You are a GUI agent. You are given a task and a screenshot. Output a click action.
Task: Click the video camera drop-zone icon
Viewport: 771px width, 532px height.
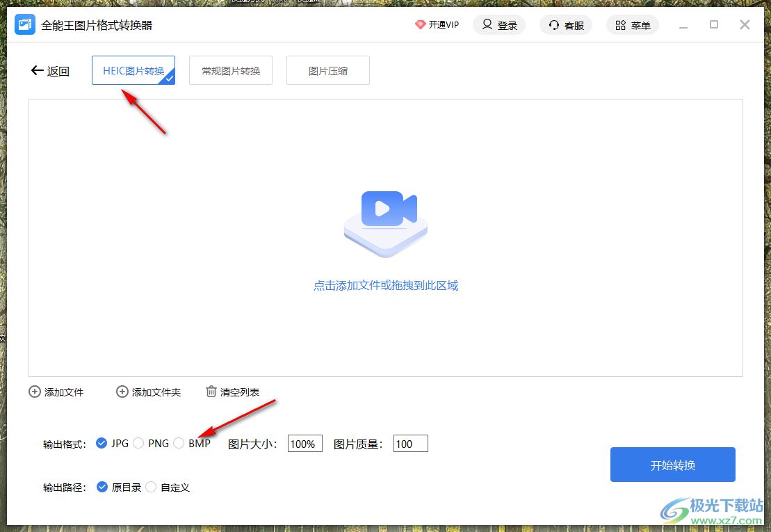(386, 224)
